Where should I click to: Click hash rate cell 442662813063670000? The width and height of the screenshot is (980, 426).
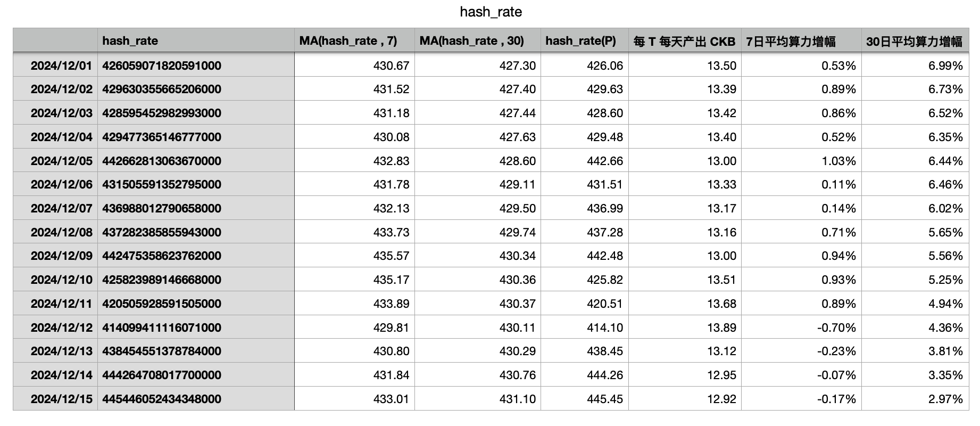(162, 161)
